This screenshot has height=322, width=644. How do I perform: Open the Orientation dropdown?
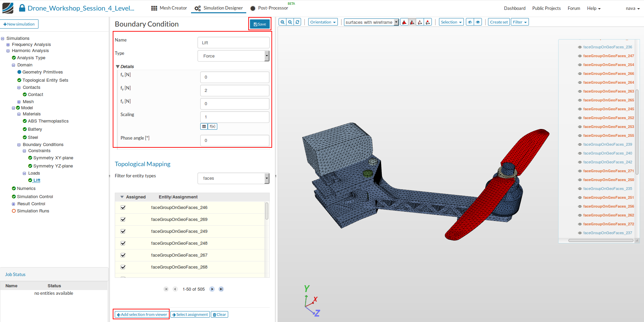[323, 22]
